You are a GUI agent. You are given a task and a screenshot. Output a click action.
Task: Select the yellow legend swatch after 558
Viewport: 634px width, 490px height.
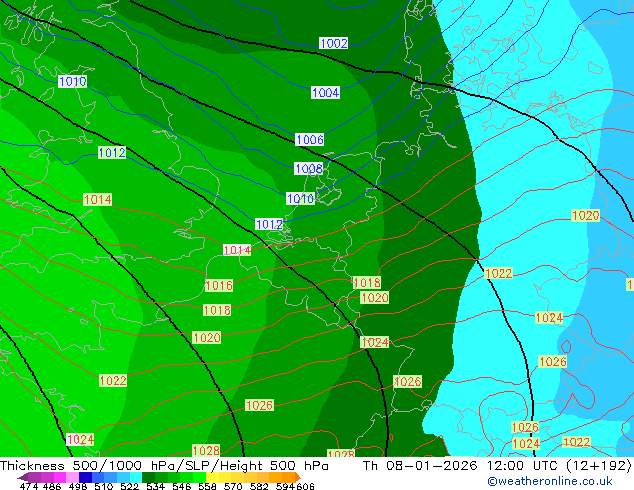click(x=213, y=477)
